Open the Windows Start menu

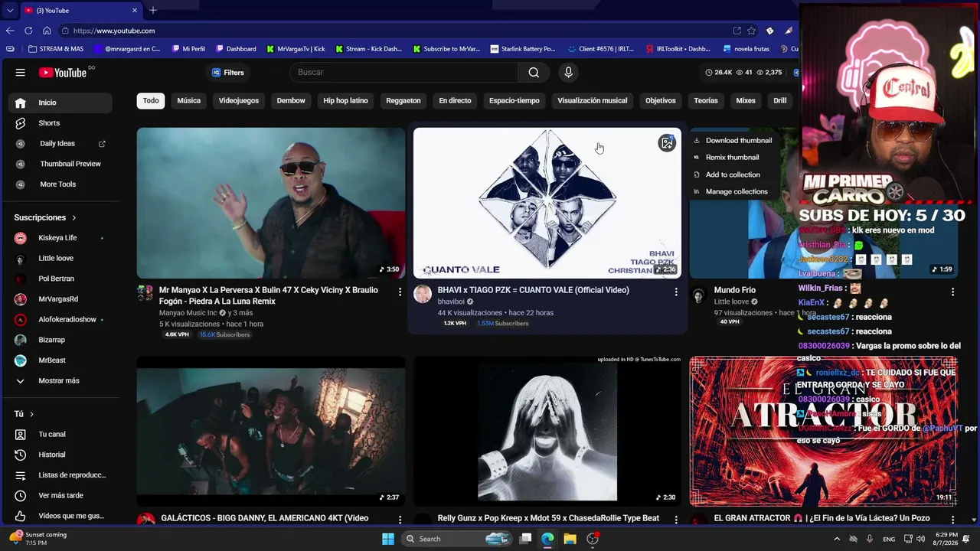388,539
